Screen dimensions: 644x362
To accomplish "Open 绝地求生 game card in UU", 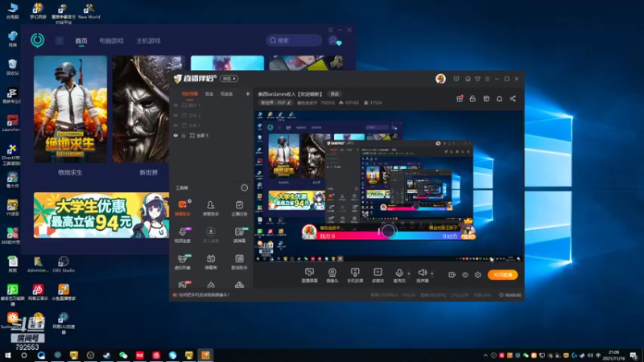I will [70, 109].
